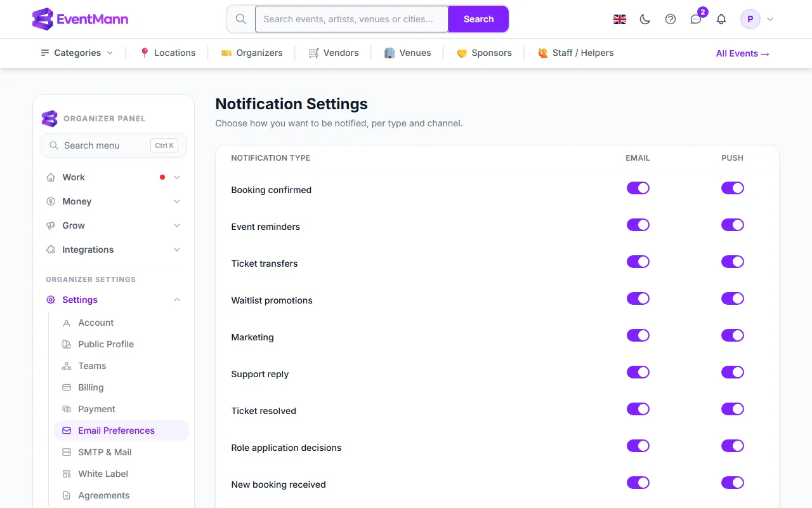
Task: Open the Account settings page
Action: [121, 323]
